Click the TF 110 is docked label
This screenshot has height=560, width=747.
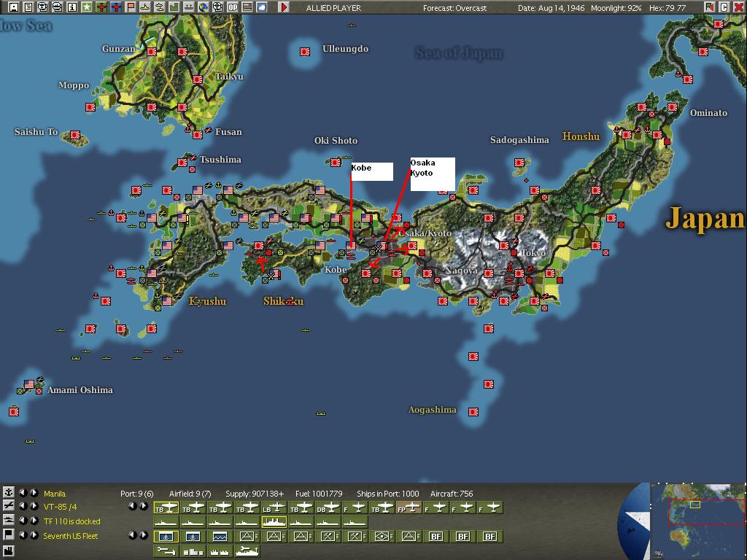pyautogui.click(x=71, y=521)
